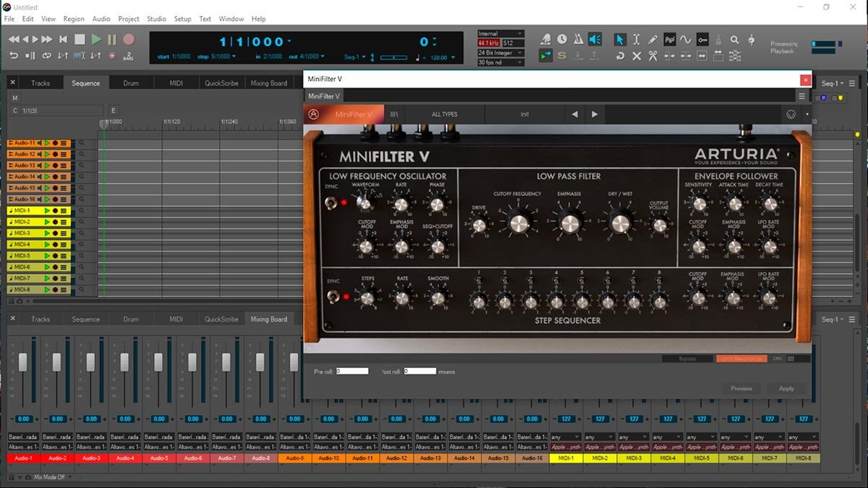The width and height of the screenshot is (868, 488).
Task: Click the Solo S button in toolbar
Action: point(562,56)
